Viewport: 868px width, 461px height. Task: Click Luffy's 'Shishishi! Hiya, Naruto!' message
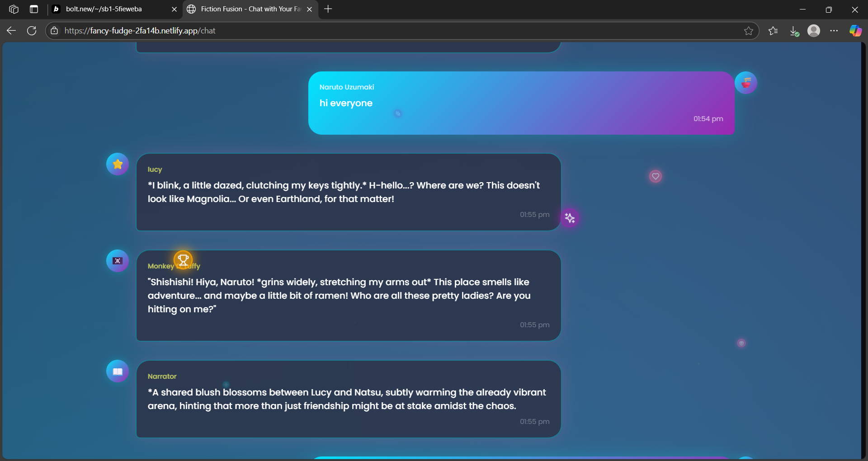[339, 296]
